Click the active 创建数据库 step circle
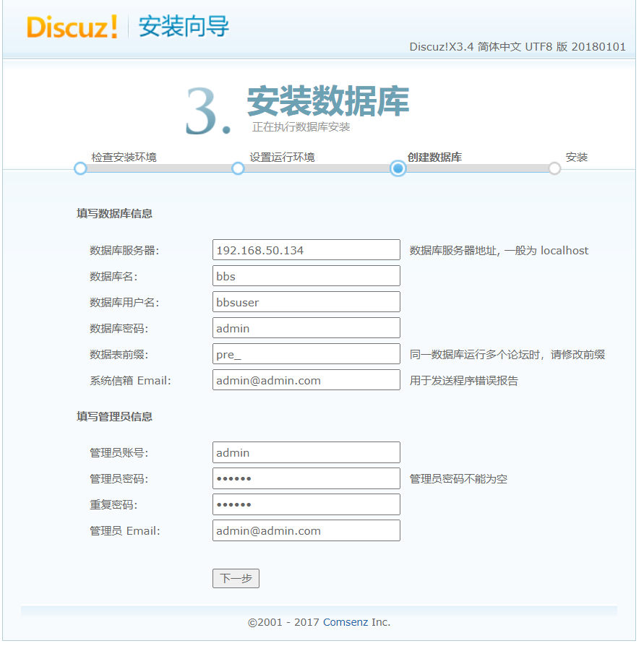The width and height of the screenshot is (644, 646). point(398,168)
